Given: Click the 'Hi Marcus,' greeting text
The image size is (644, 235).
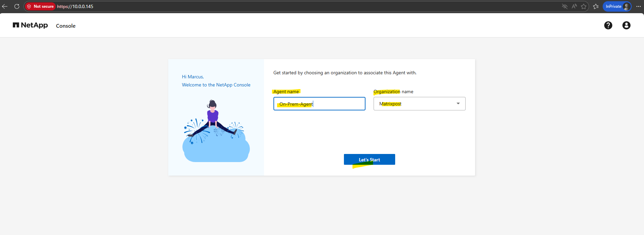Looking at the screenshot, I should (x=193, y=77).
